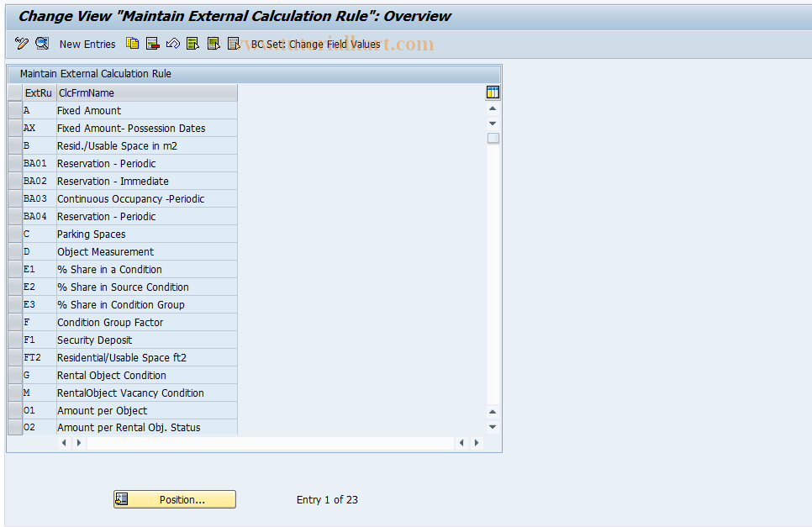This screenshot has width=812, height=527.
Task: Select row marker for Resid./Usable Space m2
Action: pyautogui.click(x=15, y=145)
